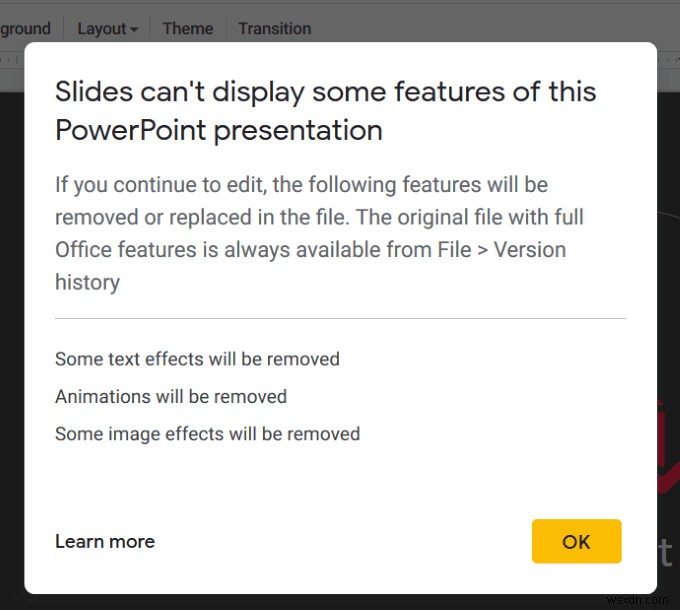Viewport: 680px width, 610px height.
Task: Select 'Some text effects will be removed'
Action: tap(197, 359)
